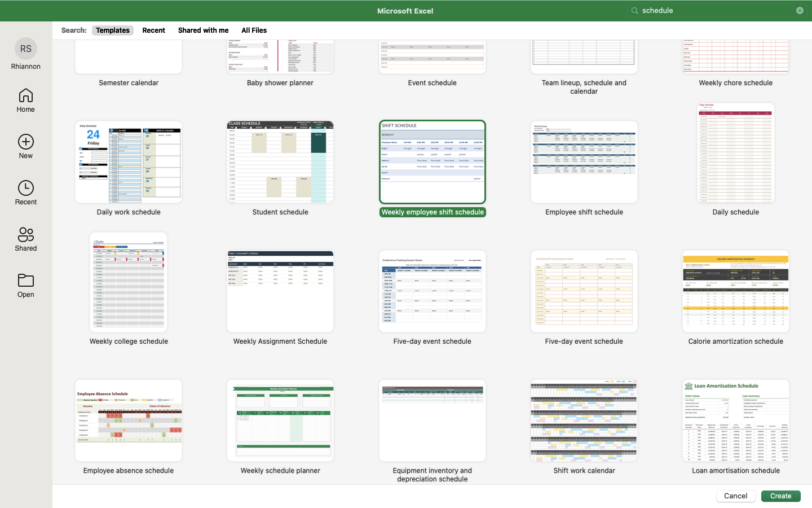The image size is (812, 508).
Task: Switch search filter to Recent
Action: pos(153,30)
